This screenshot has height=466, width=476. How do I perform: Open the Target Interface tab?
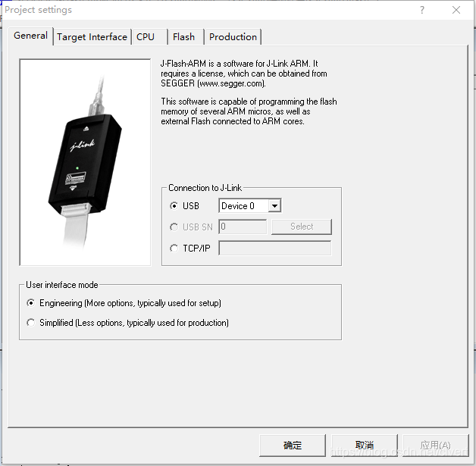(x=92, y=37)
